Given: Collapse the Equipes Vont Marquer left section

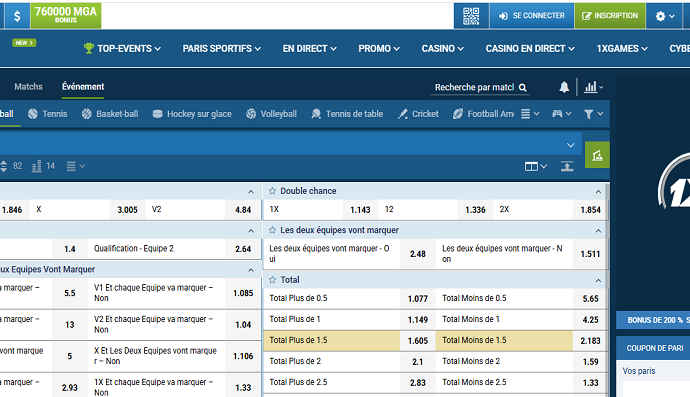Looking at the screenshot, I should tap(251, 270).
